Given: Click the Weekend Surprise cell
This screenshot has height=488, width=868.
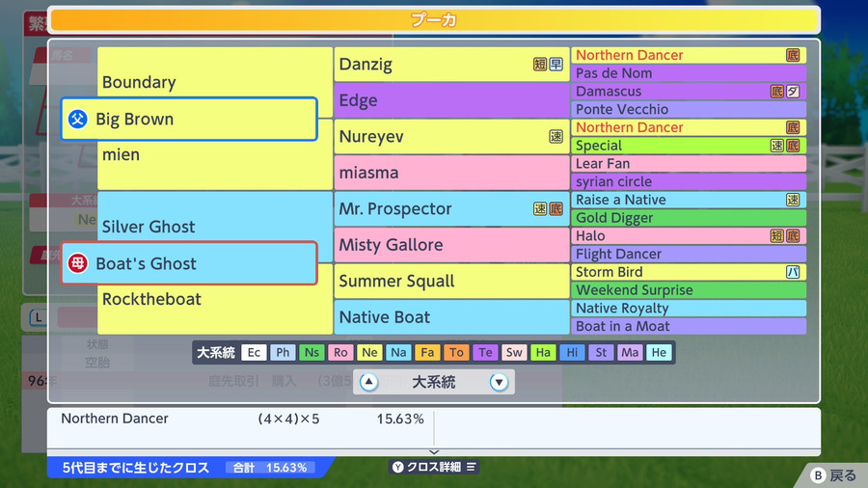Looking at the screenshot, I should [x=689, y=290].
